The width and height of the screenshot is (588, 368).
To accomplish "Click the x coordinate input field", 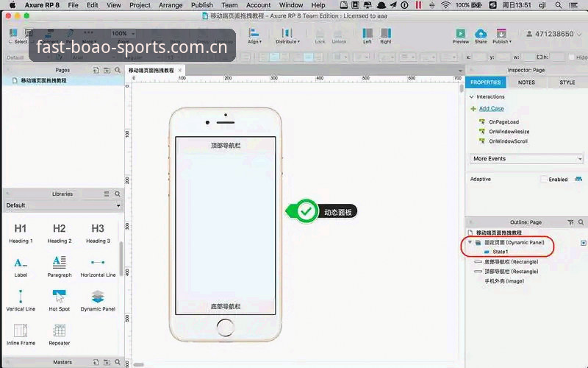I will point(479,57).
